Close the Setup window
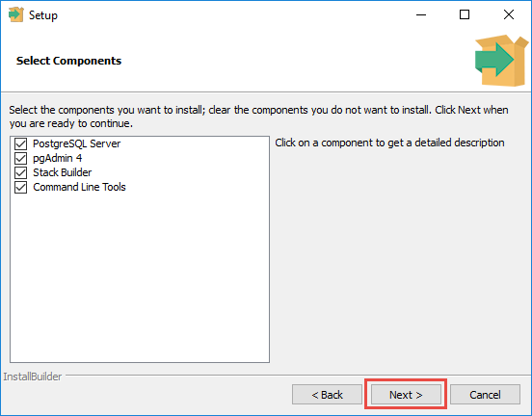The height and width of the screenshot is (416, 532). pos(509,14)
